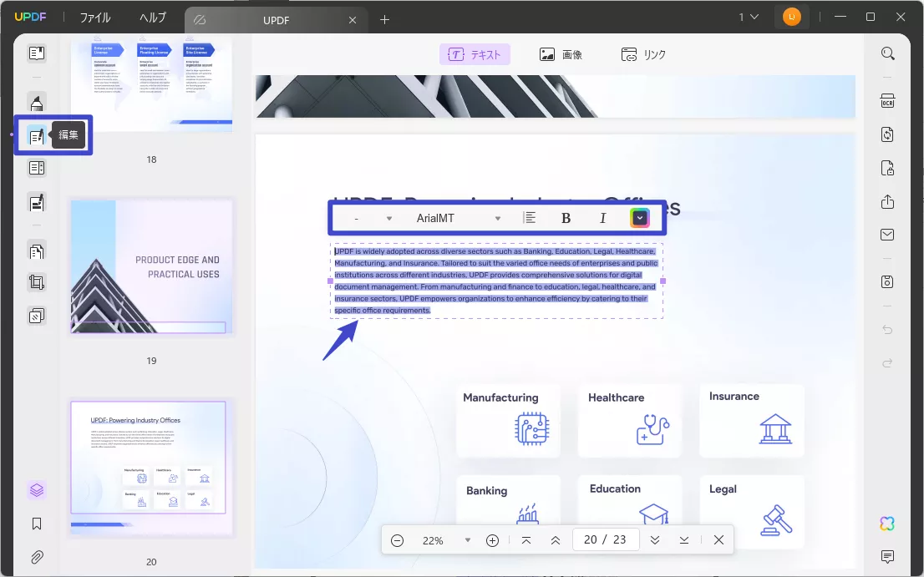Toggle bold on selected text
Image resolution: width=924 pixels, height=577 pixels.
[566, 219]
